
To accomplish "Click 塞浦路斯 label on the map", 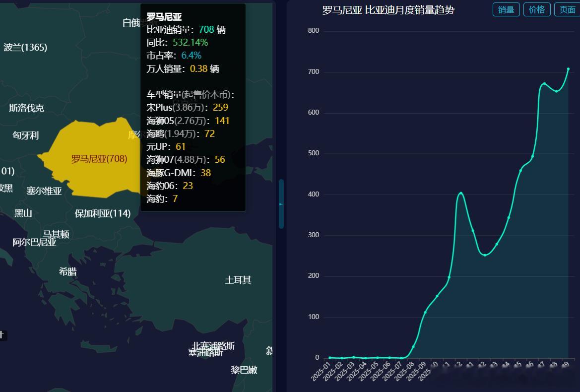I will [x=205, y=352].
